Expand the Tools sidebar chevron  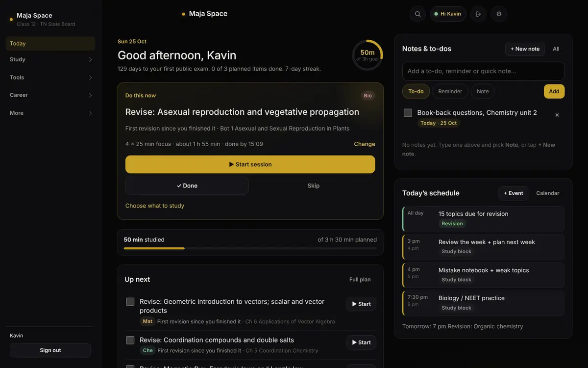pyautogui.click(x=90, y=78)
